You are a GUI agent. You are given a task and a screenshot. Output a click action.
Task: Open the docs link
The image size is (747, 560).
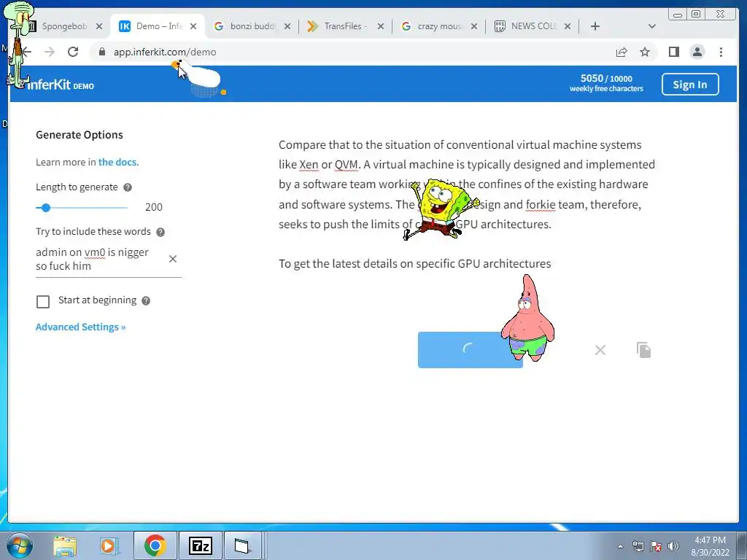(x=118, y=162)
